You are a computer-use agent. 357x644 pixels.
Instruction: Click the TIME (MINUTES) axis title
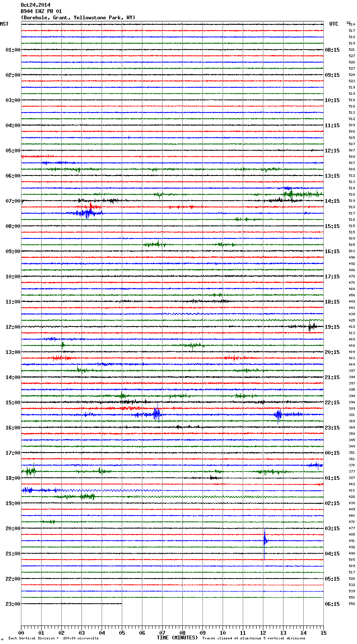tap(177, 638)
